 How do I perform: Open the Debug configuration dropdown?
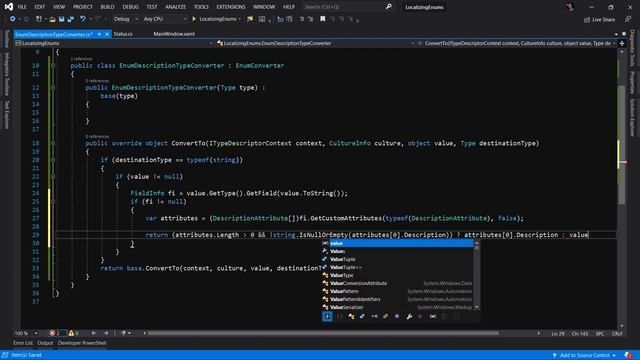[125, 19]
